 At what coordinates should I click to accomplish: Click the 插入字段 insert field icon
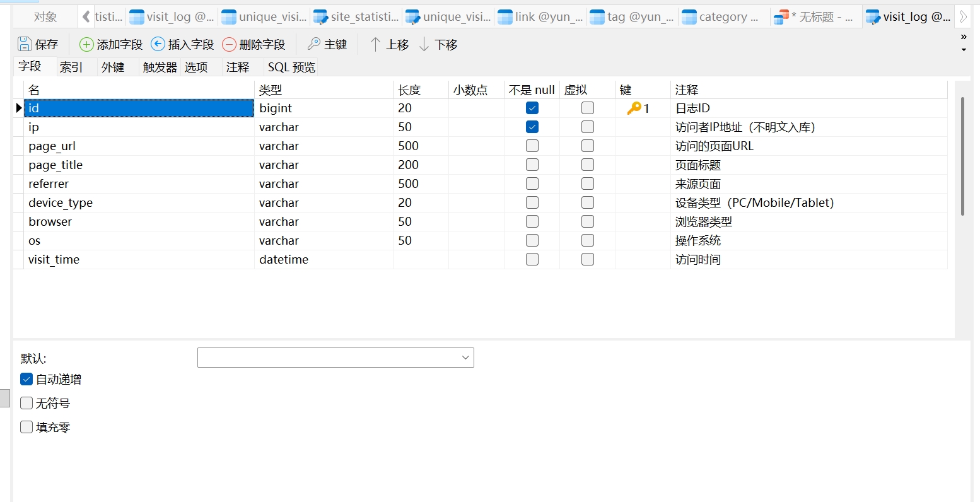pyautogui.click(x=158, y=44)
